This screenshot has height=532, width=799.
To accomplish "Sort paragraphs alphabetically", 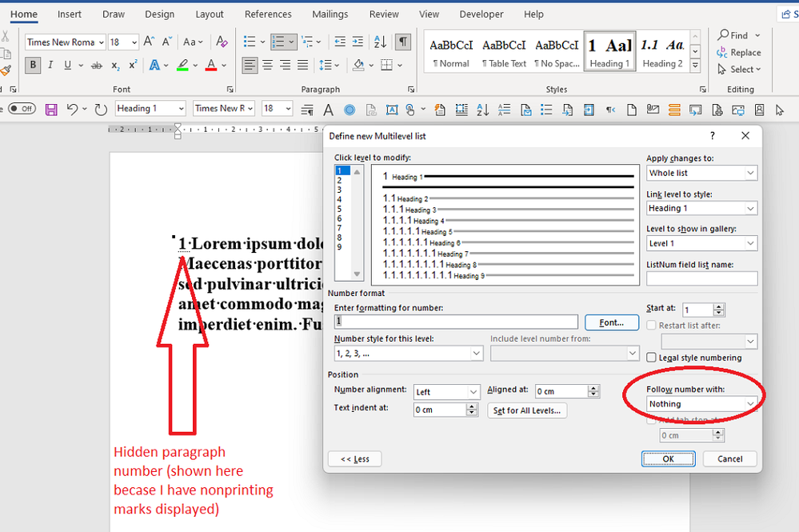I will (x=380, y=42).
